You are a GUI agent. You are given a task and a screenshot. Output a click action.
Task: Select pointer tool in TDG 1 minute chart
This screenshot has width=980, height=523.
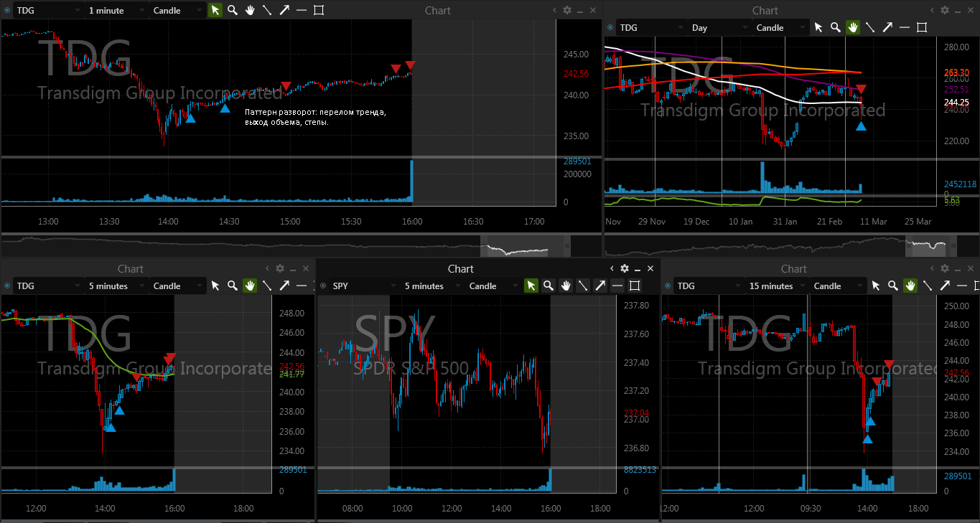(x=215, y=10)
